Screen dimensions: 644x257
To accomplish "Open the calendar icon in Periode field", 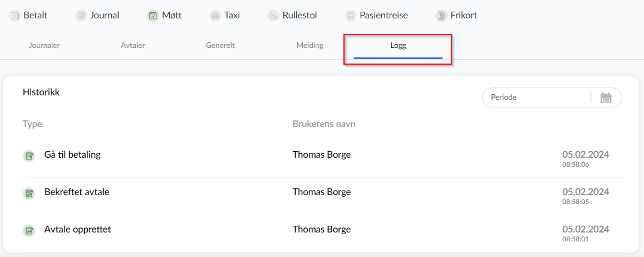I will 606,98.
